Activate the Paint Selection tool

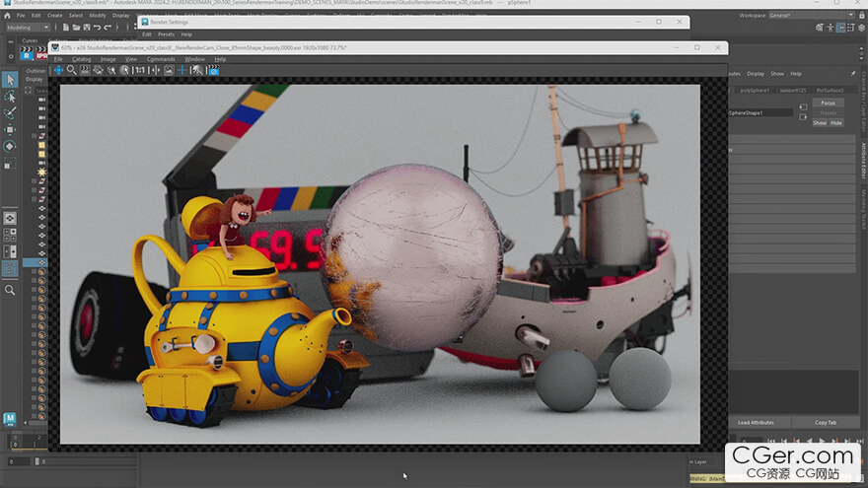click(10, 112)
